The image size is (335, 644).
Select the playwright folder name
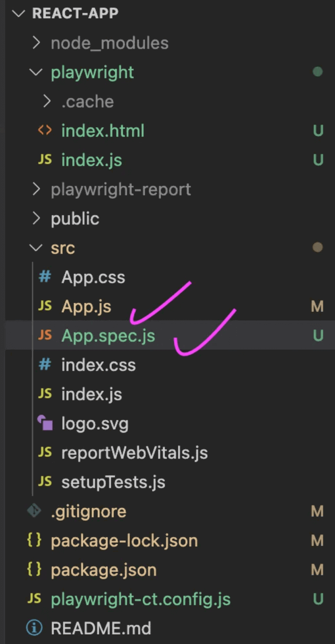(92, 72)
